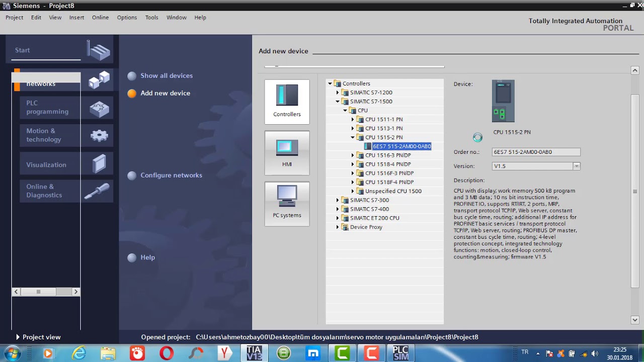Expand the SIMATIC S7-300 node
Image resolution: width=644 pixels, height=362 pixels.
click(x=338, y=200)
